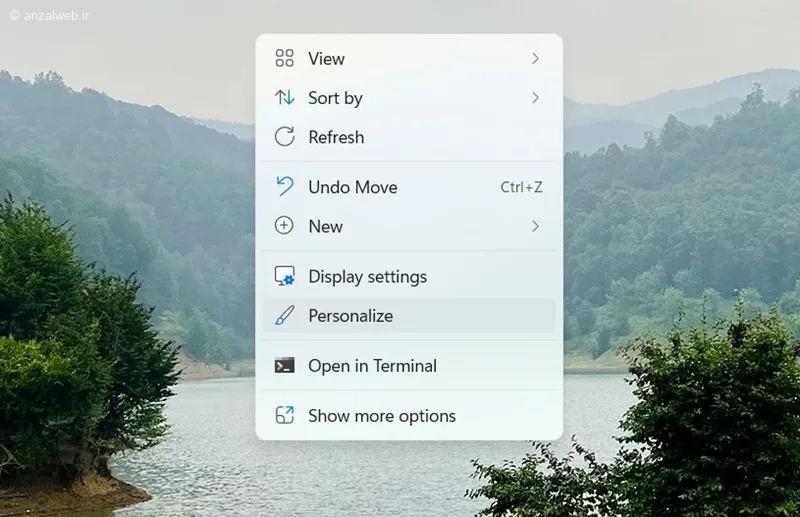The width and height of the screenshot is (800, 517).
Task: Click the New plus-circle icon
Action: (x=284, y=226)
